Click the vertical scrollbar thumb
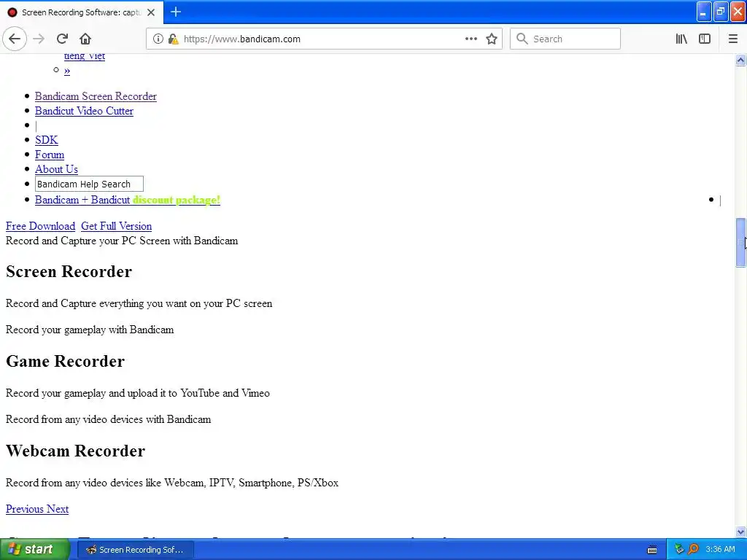This screenshot has height=560, width=747. pos(740,242)
